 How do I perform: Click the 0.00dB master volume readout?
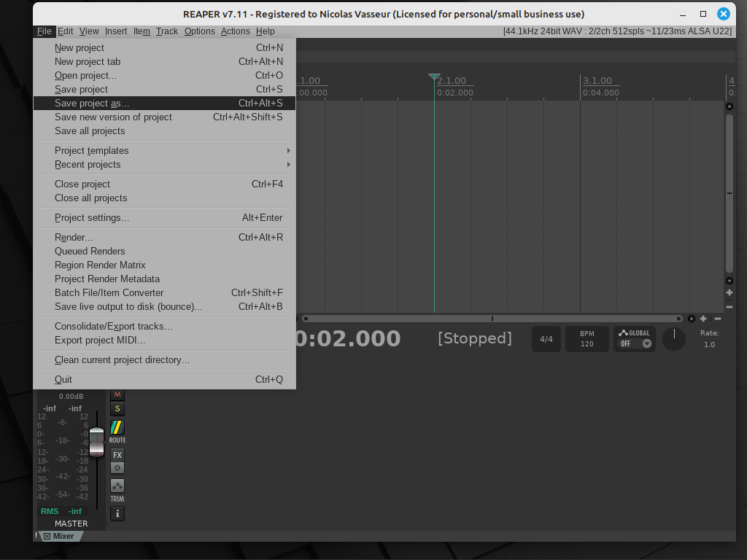pyautogui.click(x=71, y=396)
